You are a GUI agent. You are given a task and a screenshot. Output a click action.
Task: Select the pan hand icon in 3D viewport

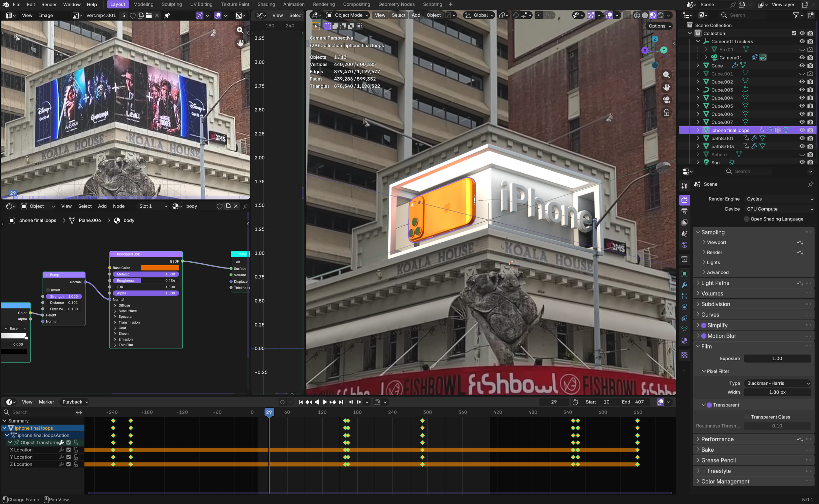click(666, 87)
